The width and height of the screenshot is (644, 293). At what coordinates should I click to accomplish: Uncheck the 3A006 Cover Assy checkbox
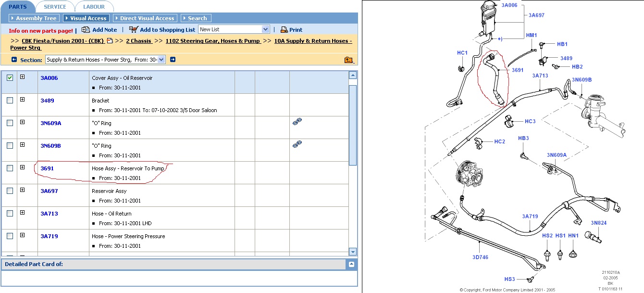pos(10,77)
